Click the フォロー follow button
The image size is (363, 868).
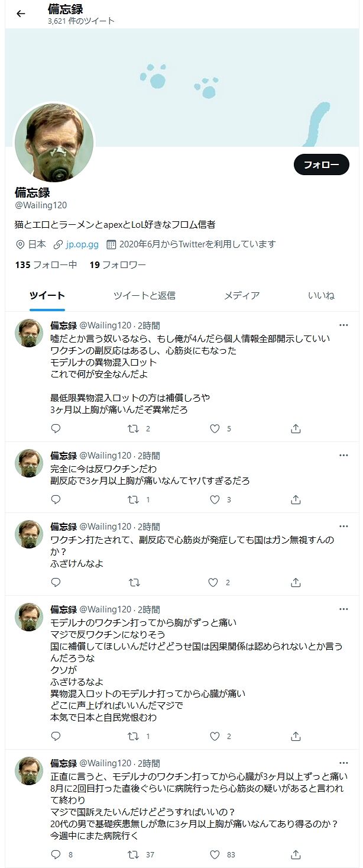click(x=321, y=164)
